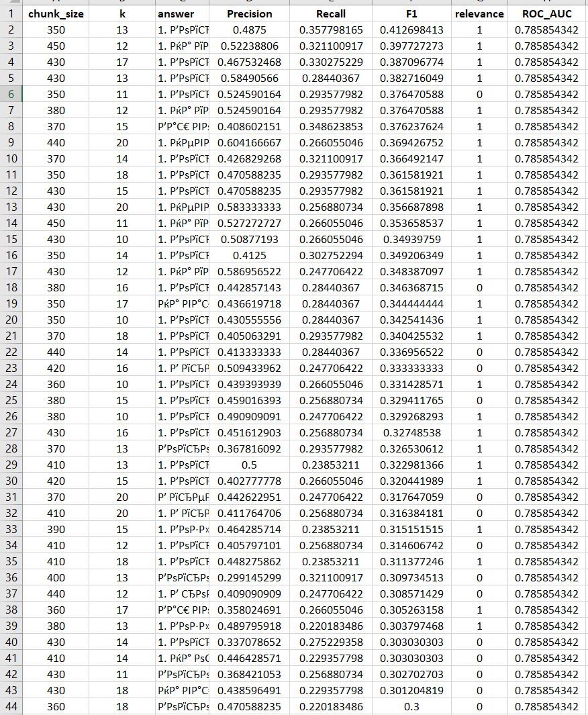The width and height of the screenshot is (588, 715).
Task: Select row header 2
Action: pyautogui.click(x=11, y=30)
